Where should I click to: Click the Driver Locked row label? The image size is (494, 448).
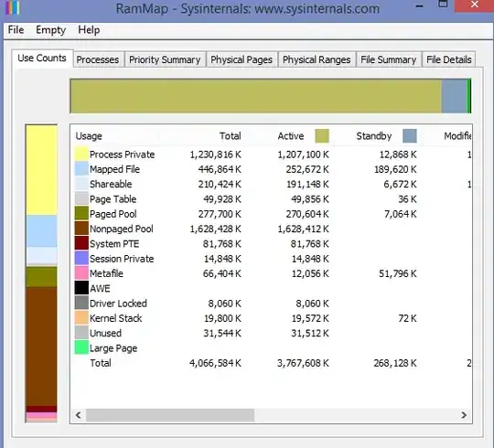[x=118, y=304]
